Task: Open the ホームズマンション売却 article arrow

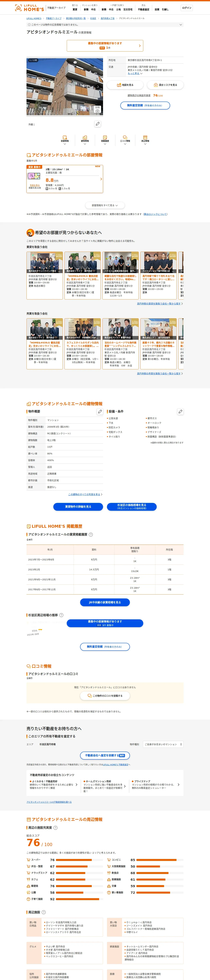Action: point(125,786)
